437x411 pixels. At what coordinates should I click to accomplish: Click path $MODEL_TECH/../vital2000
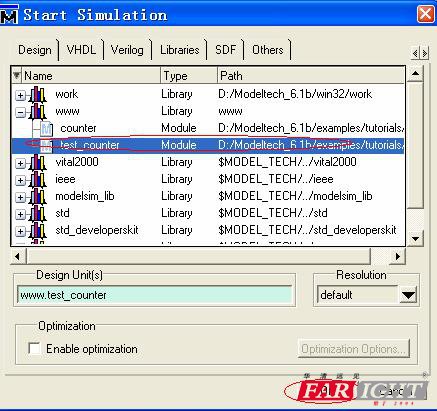click(287, 162)
